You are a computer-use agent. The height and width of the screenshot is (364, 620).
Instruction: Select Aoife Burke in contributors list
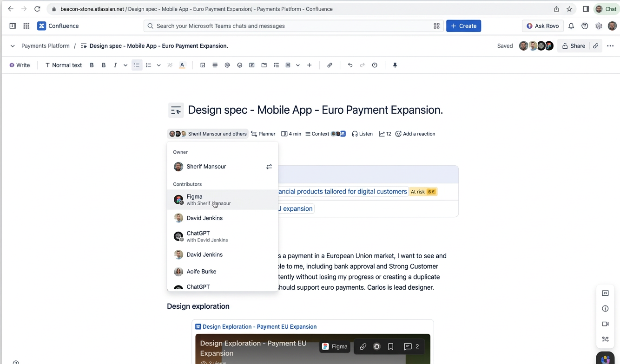(x=223, y=272)
